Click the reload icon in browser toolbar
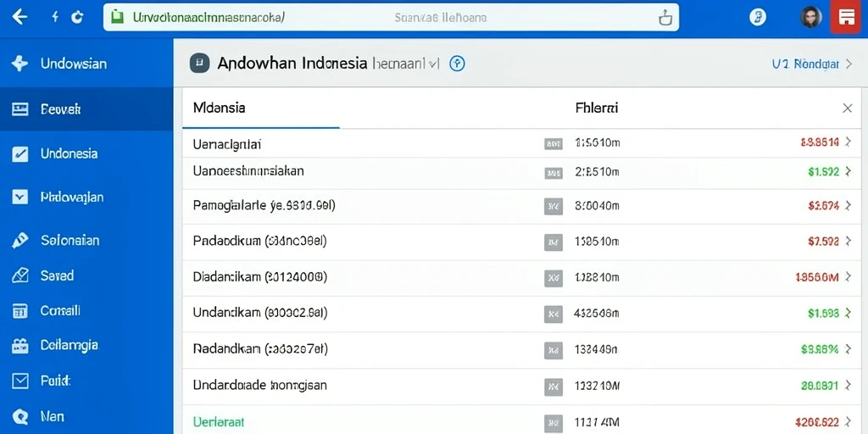The image size is (868, 434). coord(77,17)
